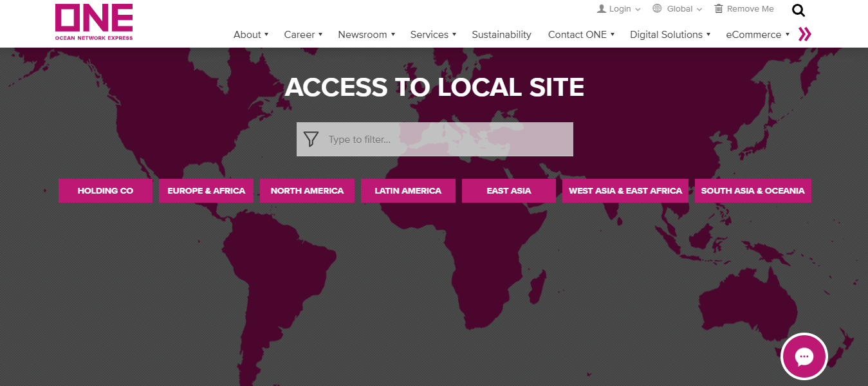The width and height of the screenshot is (868, 386).
Task: Expand the About menu
Action: tap(251, 35)
